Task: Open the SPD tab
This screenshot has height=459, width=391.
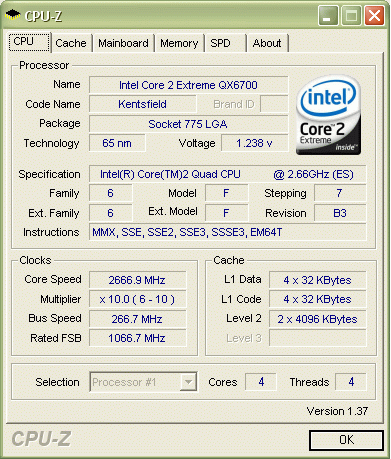Action: (226, 43)
